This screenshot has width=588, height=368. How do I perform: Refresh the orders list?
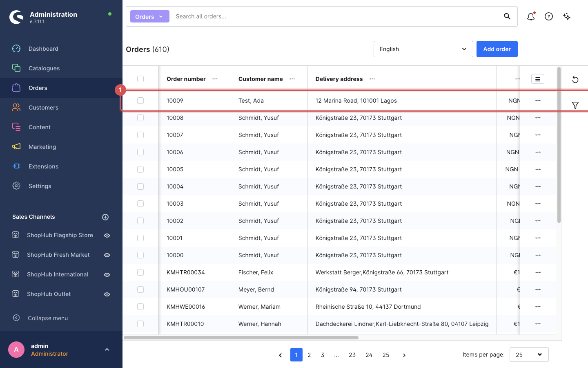[x=575, y=79]
